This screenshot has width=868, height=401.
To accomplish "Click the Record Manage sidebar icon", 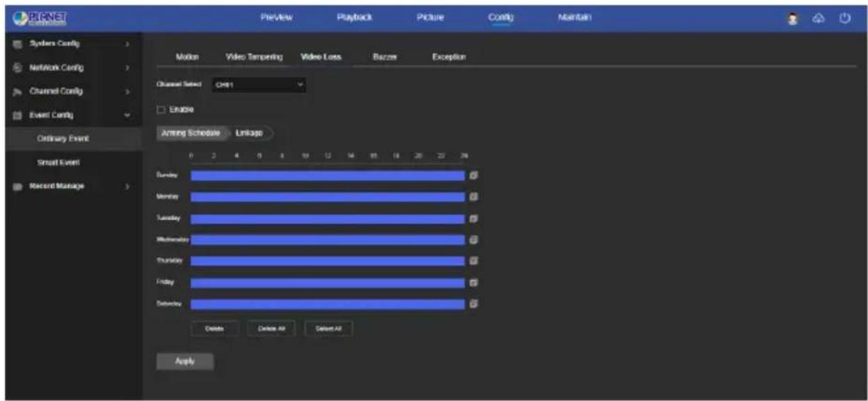I will pos(18,186).
